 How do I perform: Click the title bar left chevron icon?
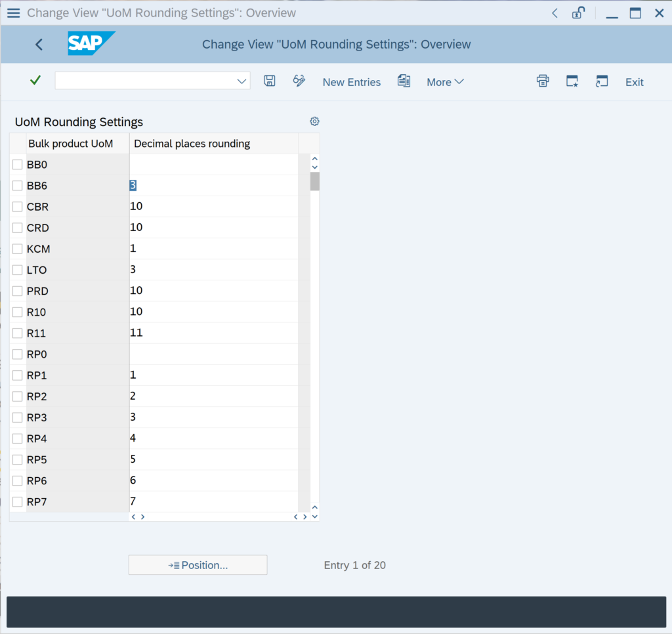(x=555, y=13)
